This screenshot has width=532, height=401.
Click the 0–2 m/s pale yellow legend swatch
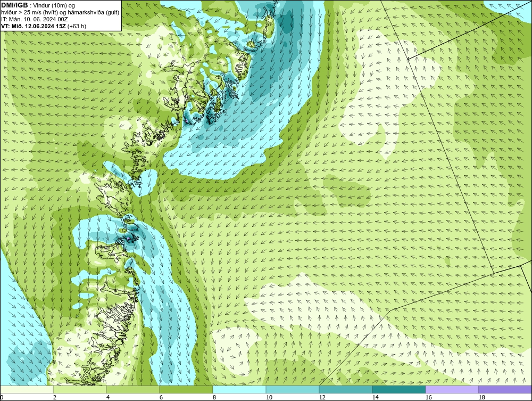pos(27,389)
